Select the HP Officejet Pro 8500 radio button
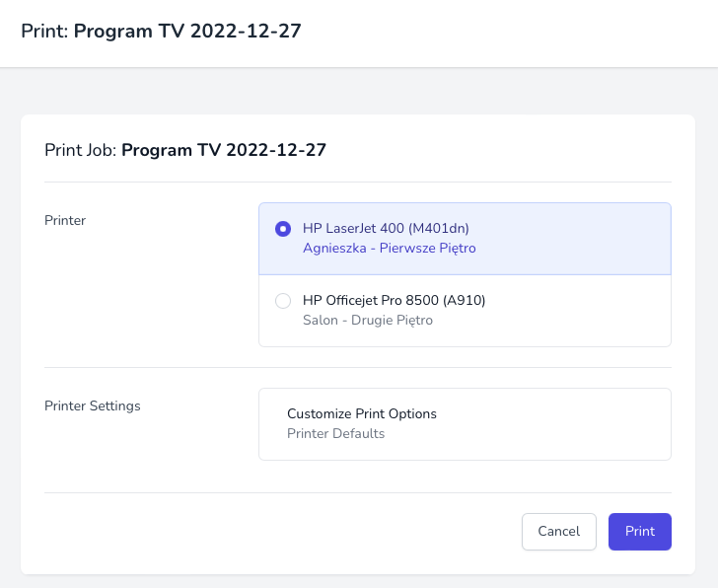 (x=283, y=301)
